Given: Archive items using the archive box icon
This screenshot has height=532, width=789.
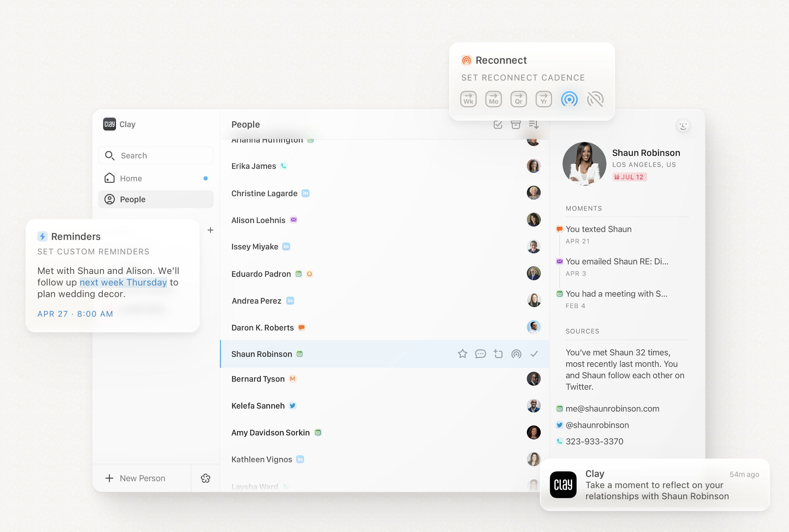Looking at the screenshot, I should click(516, 125).
